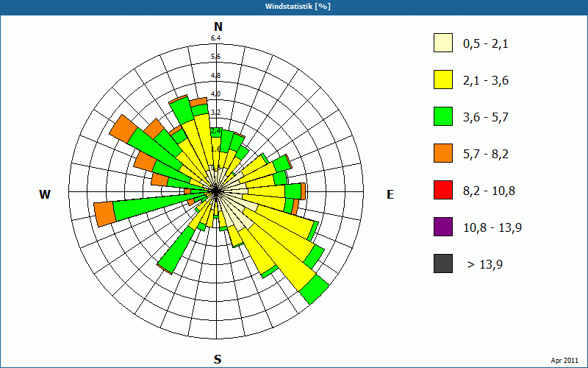Image resolution: width=588 pixels, height=368 pixels.
Task: Click the pale yellow 0,5 - 2,1 legend swatch
Action: click(x=443, y=43)
